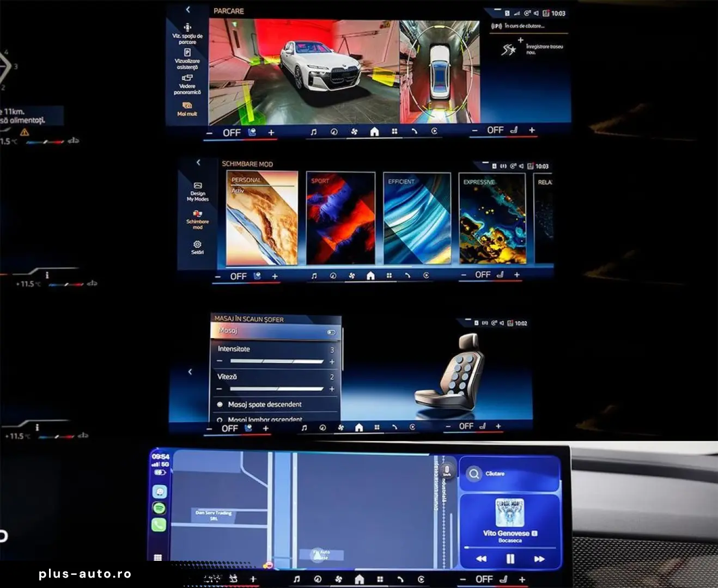Select the PERSONAL mode card
The height and width of the screenshot is (588, 718).
pos(262,218)
